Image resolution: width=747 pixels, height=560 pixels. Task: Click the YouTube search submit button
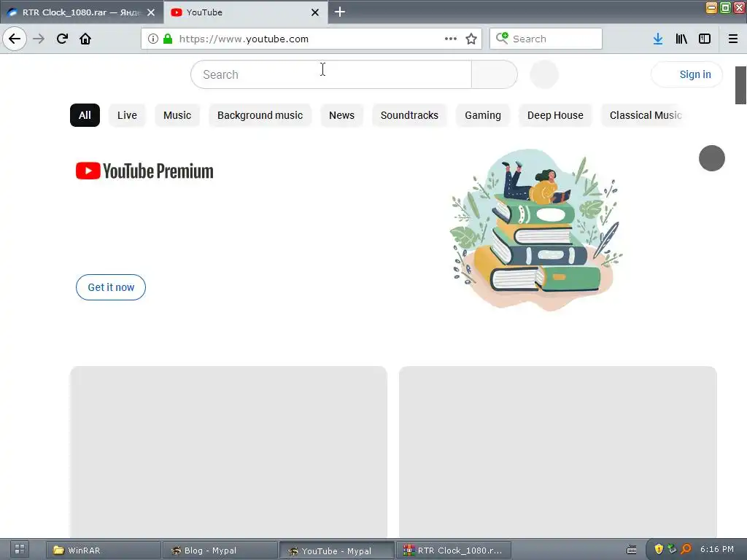coord(495,74)
